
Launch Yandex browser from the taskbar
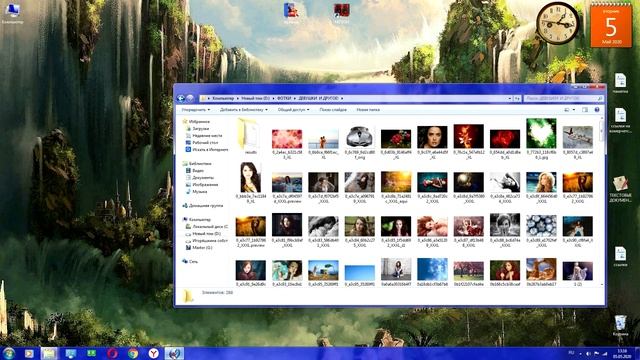(x=153, y=353)
